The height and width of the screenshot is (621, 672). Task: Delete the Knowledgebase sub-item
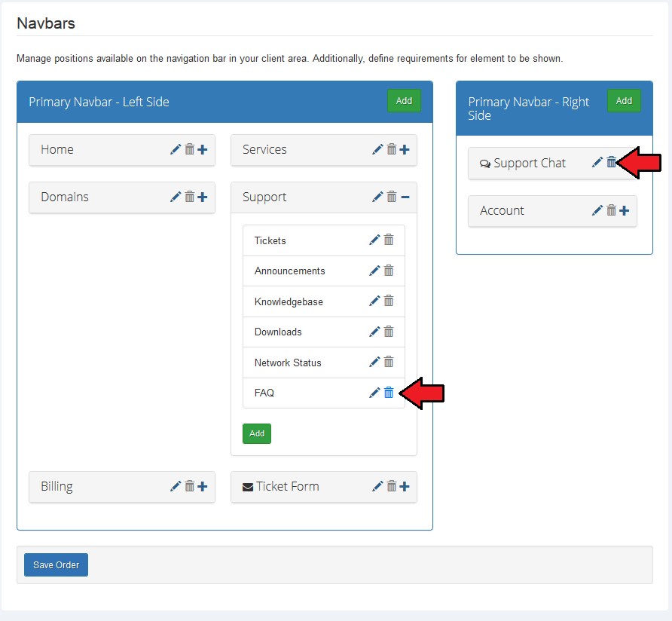(x=389, y=301)
